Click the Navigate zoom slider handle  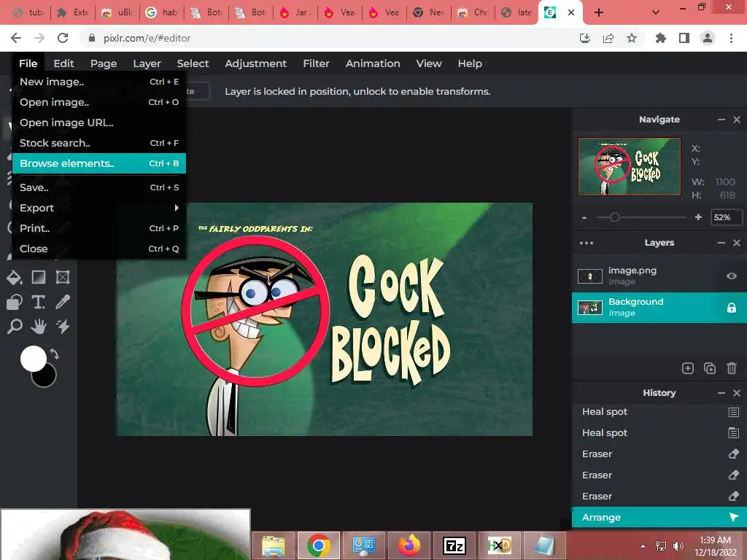point(614,217)
